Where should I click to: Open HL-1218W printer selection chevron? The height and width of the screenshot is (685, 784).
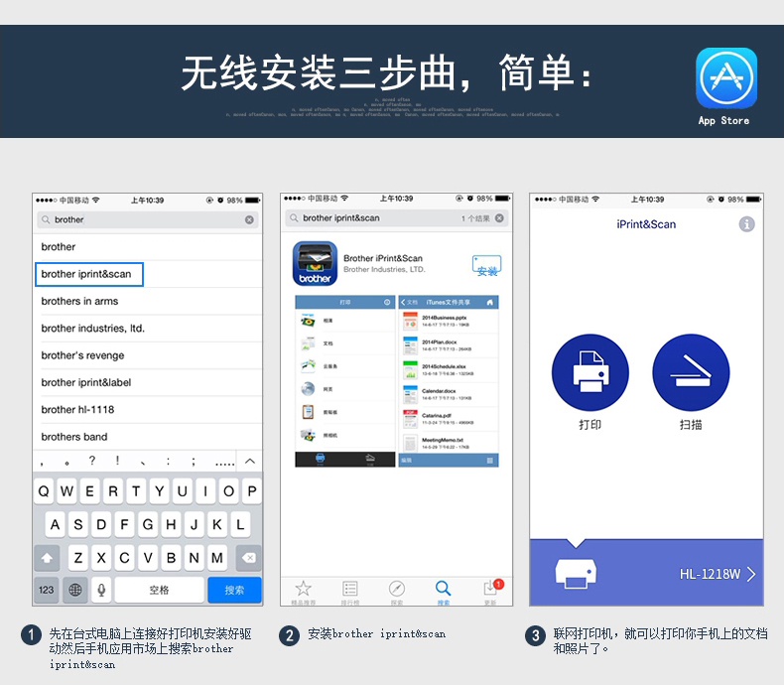(751, 574)
